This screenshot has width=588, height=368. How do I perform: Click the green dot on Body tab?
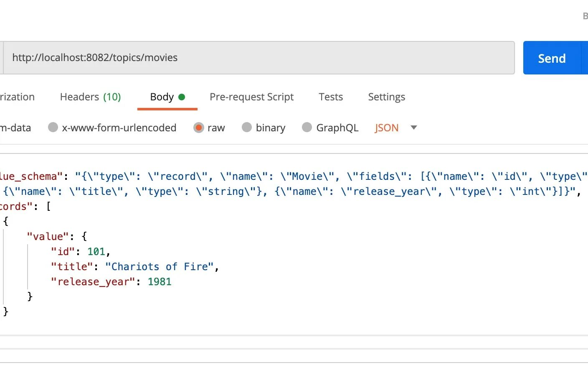click(x=182, y=97)
